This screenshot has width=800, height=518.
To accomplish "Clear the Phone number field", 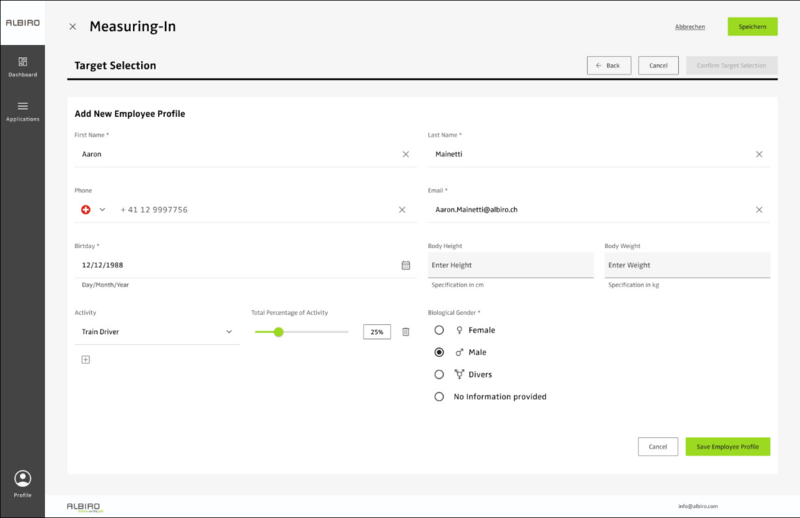I will [x=402, y=210].
